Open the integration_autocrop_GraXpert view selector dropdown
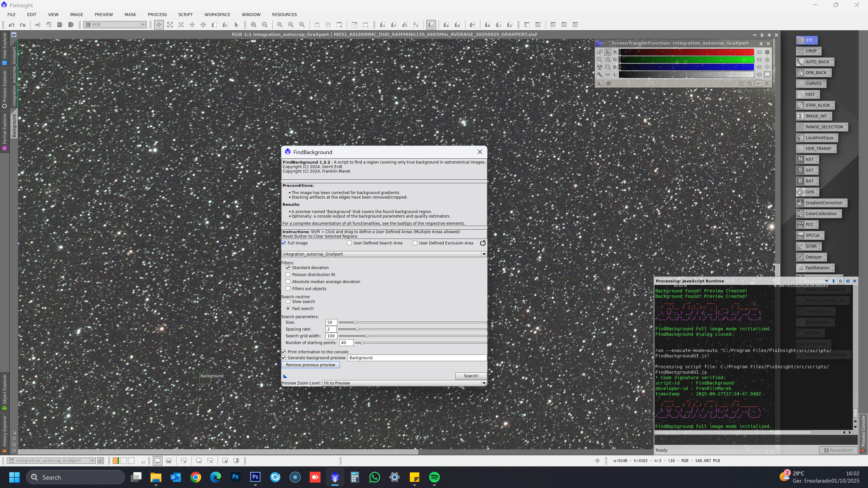 tap(484, 254)
